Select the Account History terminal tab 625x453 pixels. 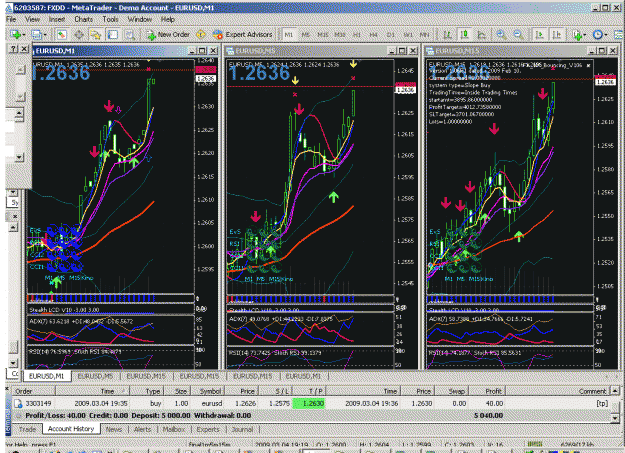(x=71, y=429)
